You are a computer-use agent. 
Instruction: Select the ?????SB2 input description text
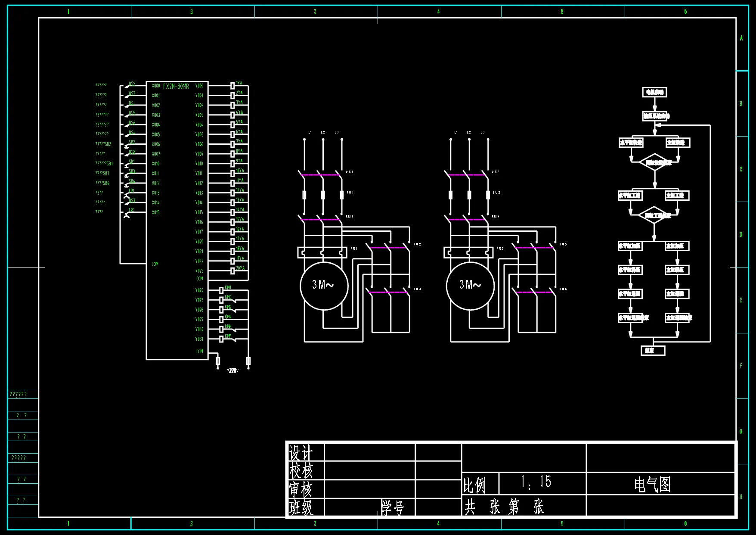coord(103,144)
